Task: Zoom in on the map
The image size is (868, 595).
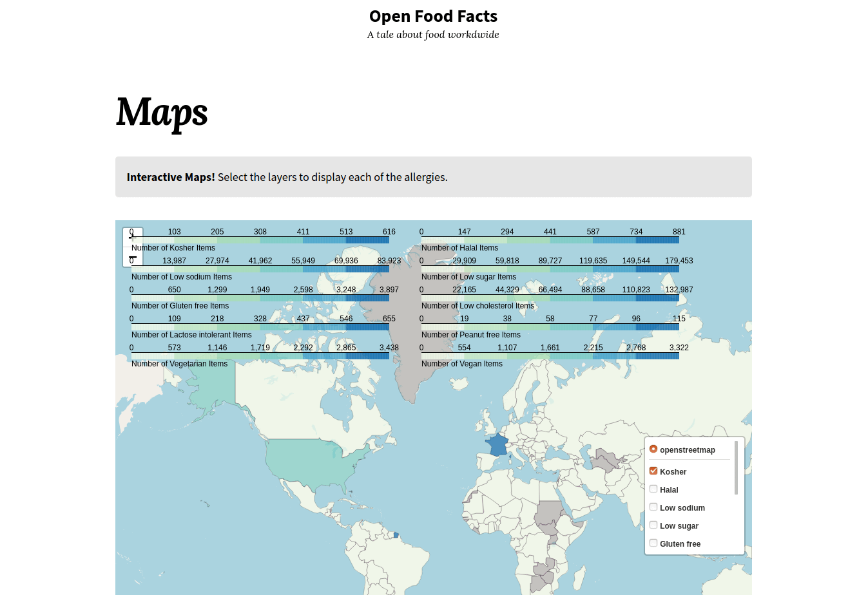Action: 133,237
